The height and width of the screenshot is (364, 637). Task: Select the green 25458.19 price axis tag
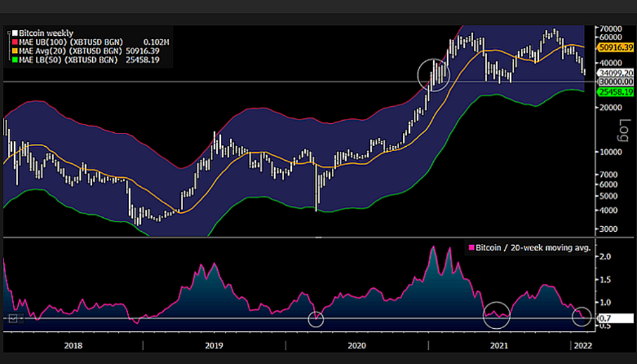pos(615,91)
